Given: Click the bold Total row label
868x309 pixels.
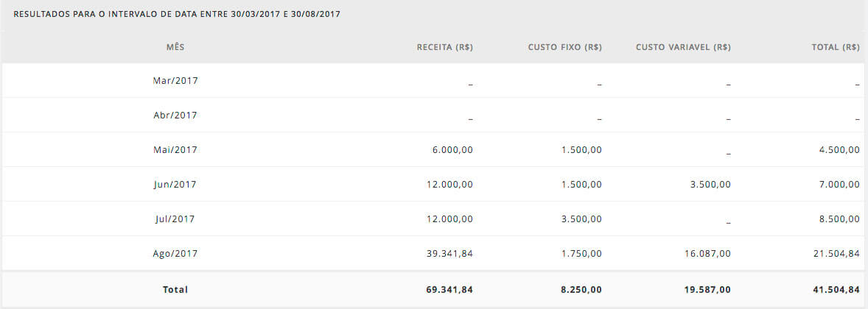Looking at the screenshot, I should coord(175,290).
